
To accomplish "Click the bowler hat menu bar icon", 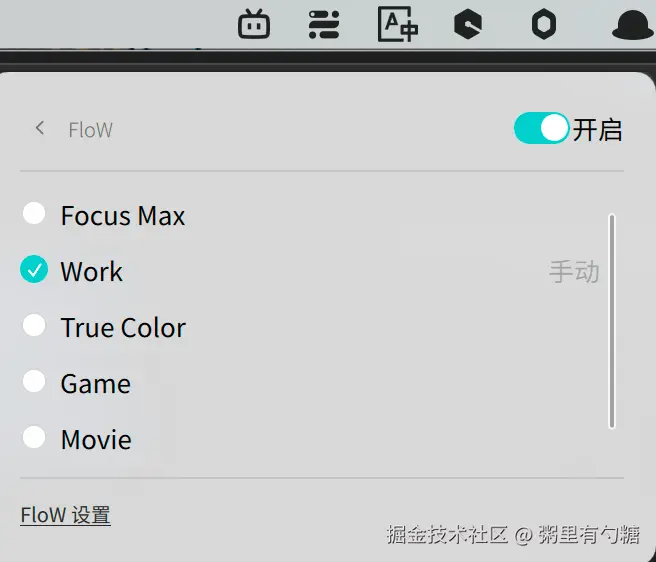I will point(632,25).
